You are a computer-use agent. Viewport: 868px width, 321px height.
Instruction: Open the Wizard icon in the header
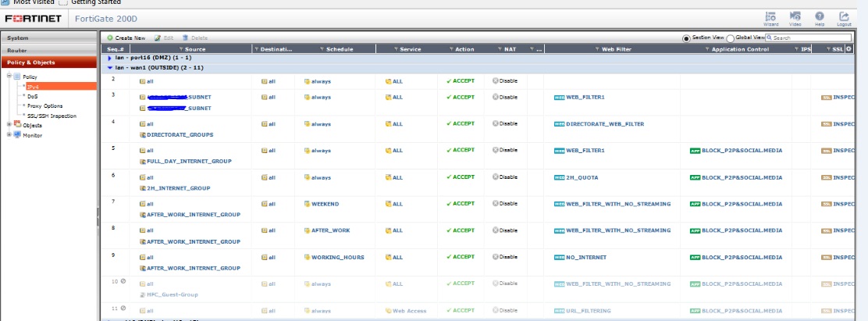(x=770, y=17)
